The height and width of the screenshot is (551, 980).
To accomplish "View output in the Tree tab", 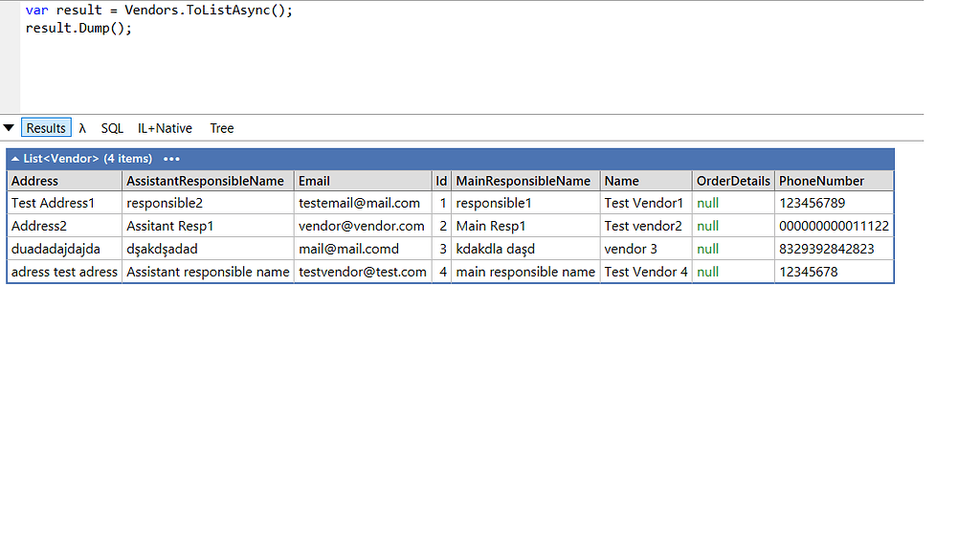I will click(221, 127).
